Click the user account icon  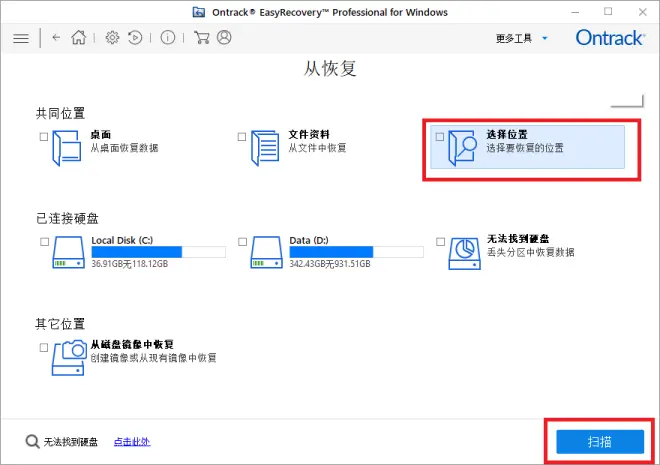click(224, 37)
